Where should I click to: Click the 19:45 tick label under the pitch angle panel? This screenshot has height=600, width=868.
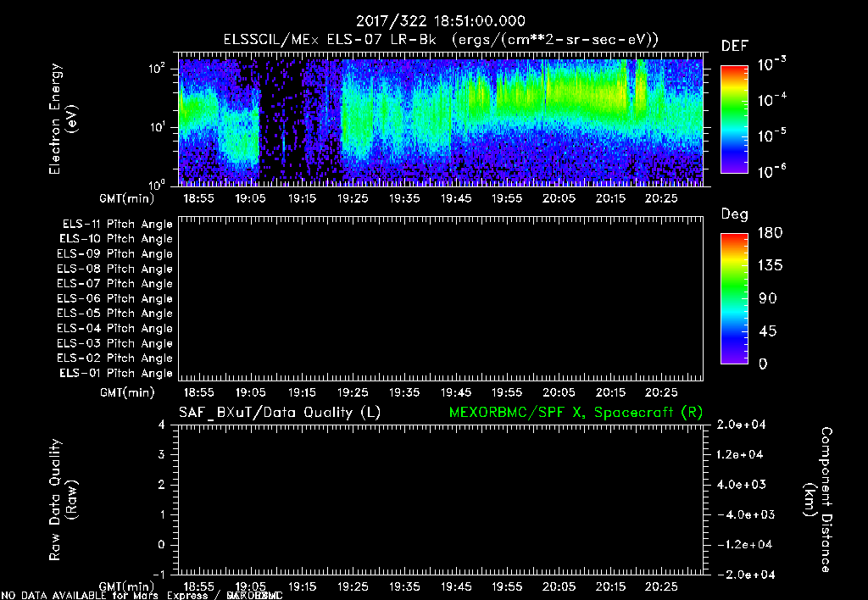(x=456, y=393)
